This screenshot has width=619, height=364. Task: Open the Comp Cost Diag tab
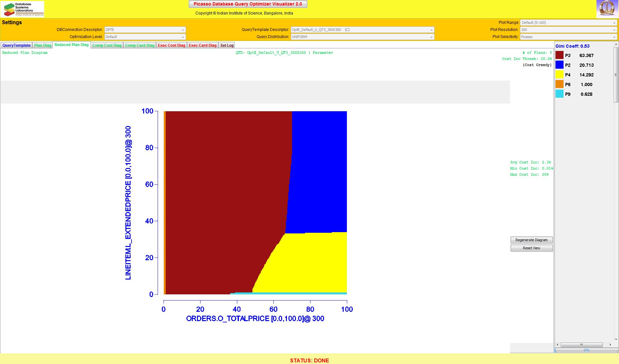tap(107, 45)
